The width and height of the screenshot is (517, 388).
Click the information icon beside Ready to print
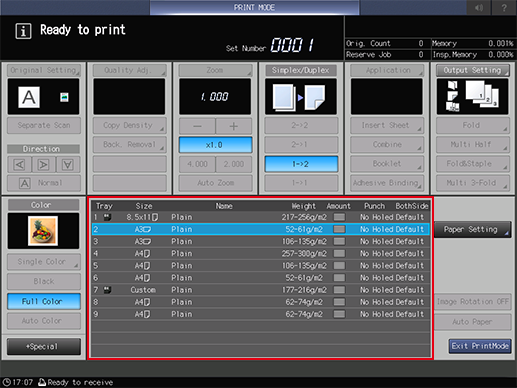click(x=23, y=31)
